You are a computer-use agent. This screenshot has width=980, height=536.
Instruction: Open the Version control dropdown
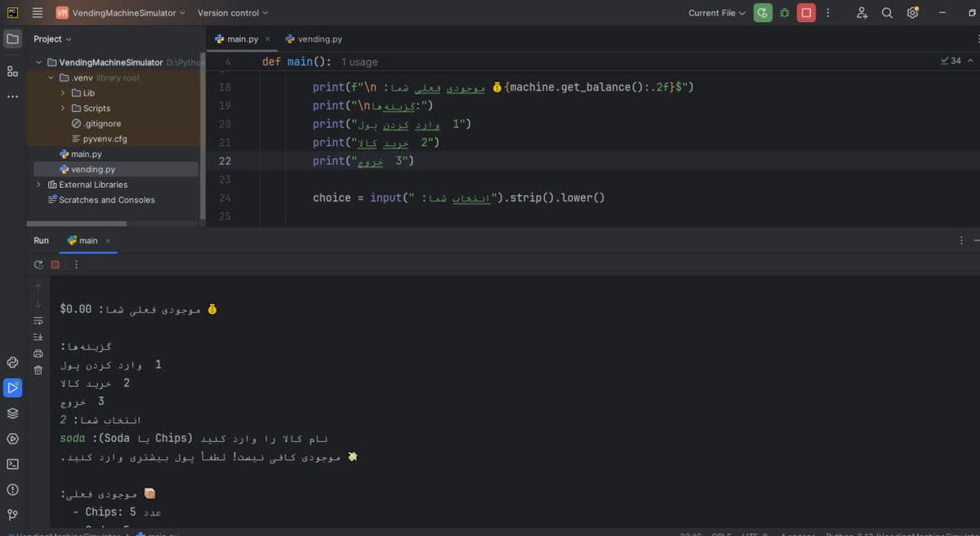tap(233, 12)
